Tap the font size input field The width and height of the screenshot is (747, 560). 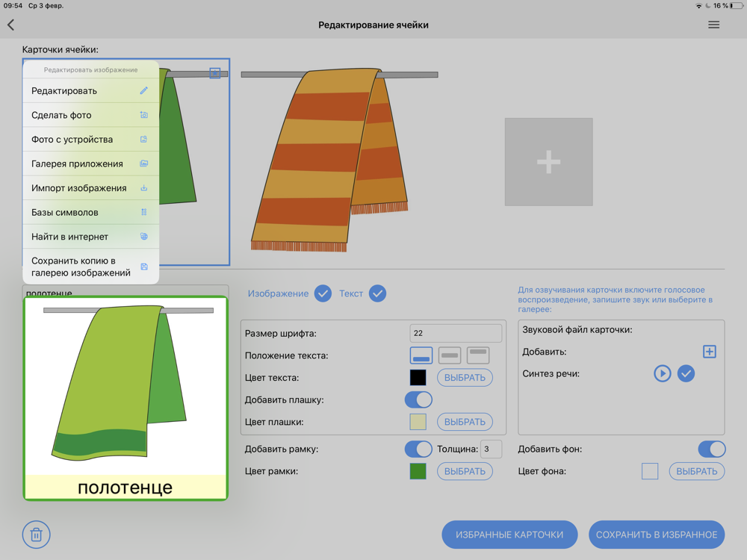coord(456,333)
